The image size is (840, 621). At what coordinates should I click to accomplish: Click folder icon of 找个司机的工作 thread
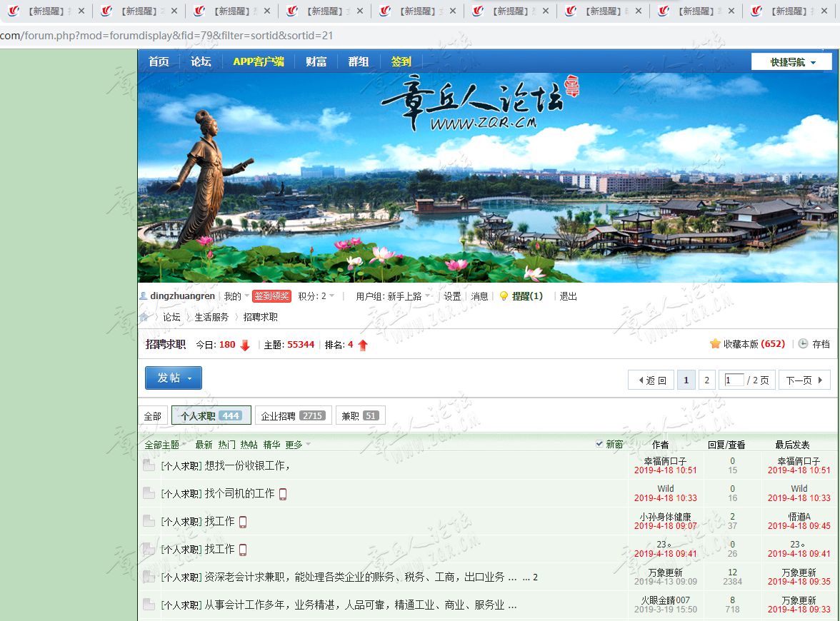coord(149,494)
